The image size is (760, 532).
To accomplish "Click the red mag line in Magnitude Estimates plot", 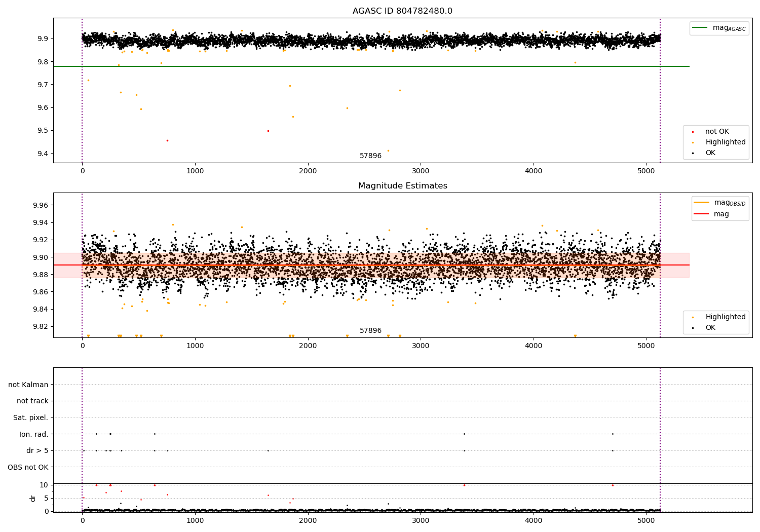I will pyautogui.click(x=371, y=265).
